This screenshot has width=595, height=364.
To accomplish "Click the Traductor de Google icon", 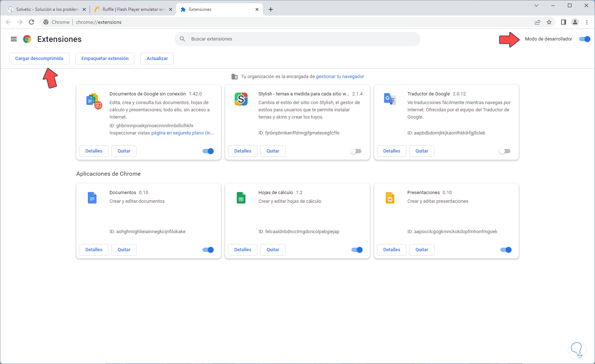I will tap(390, 99).
